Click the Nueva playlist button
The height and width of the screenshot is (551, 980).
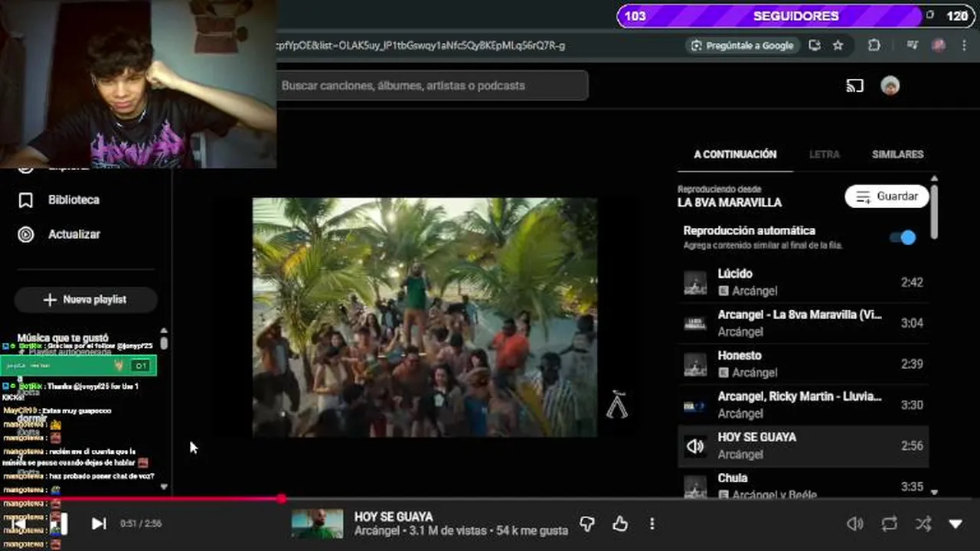[x=85, y=299]
